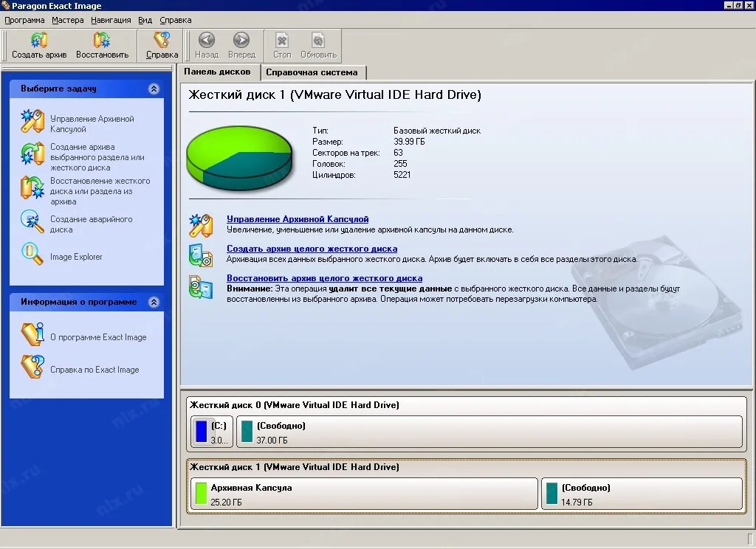Click the disk usage pie chart
Image resolution: width=756 pixels, height=549 pixels.
point(240,158)
